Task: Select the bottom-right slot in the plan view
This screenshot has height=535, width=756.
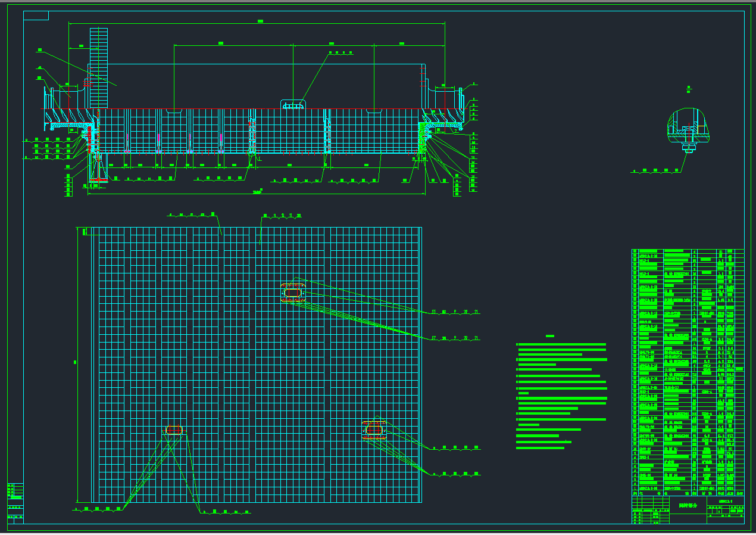Action: [x=374, y=430]
